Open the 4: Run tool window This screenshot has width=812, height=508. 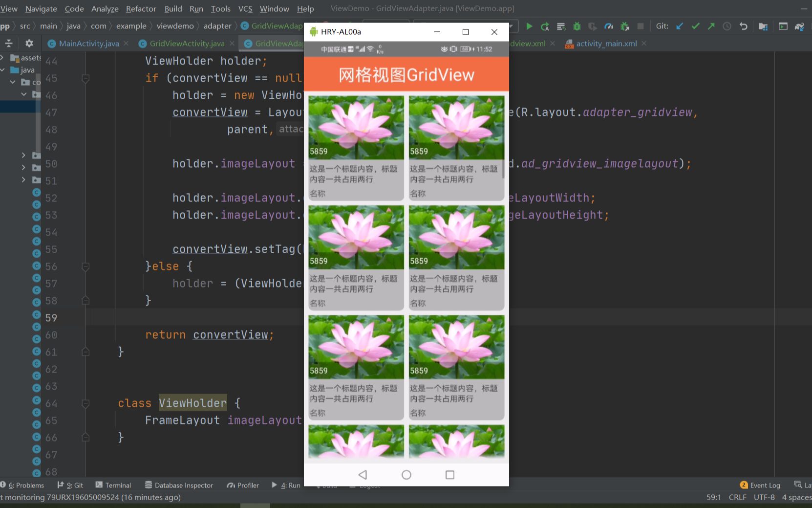[x=286, y=485]
